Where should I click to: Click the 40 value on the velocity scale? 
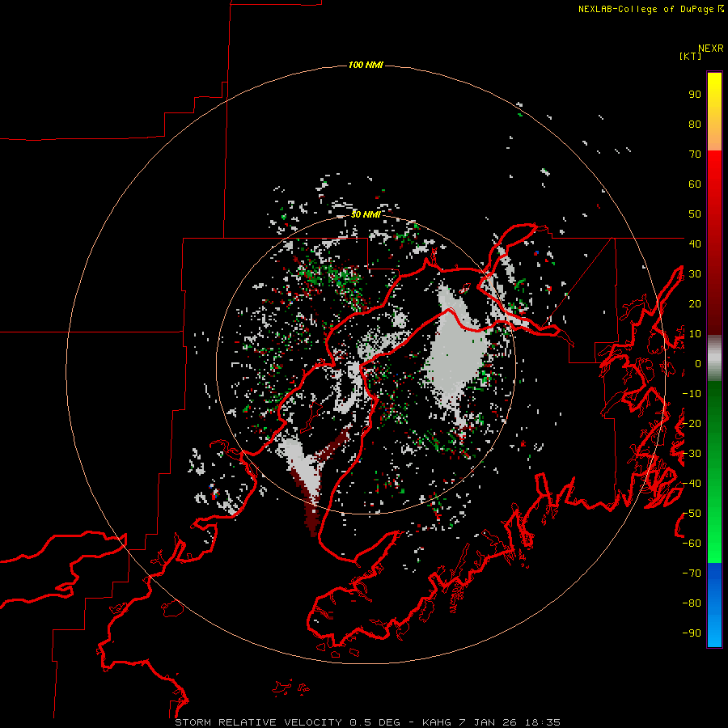click(695, 243)
